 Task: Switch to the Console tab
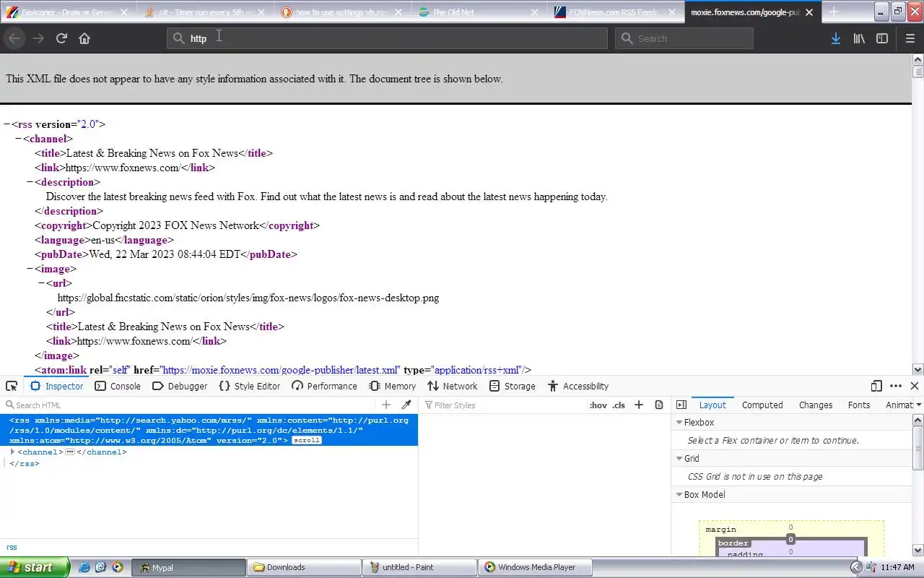(x=118, y=386)
